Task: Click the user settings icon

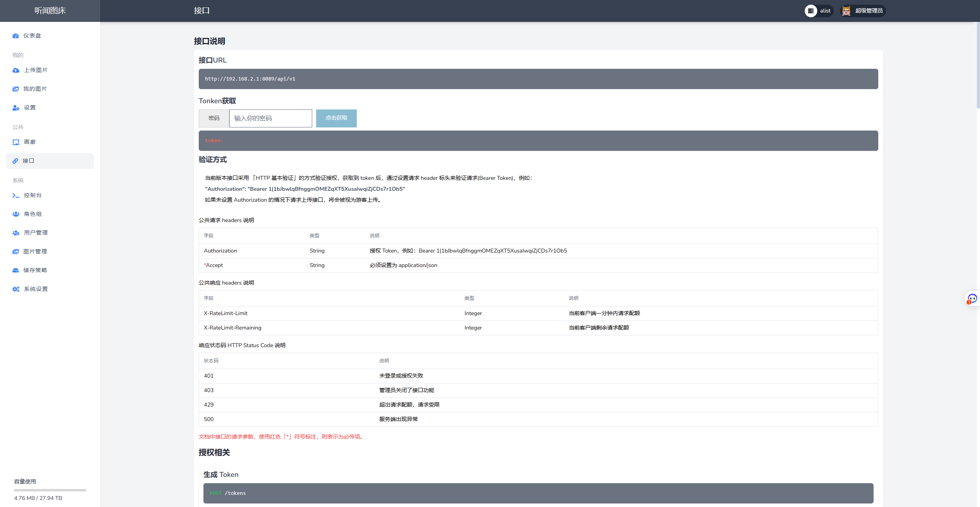Action: tap(16, 108)
